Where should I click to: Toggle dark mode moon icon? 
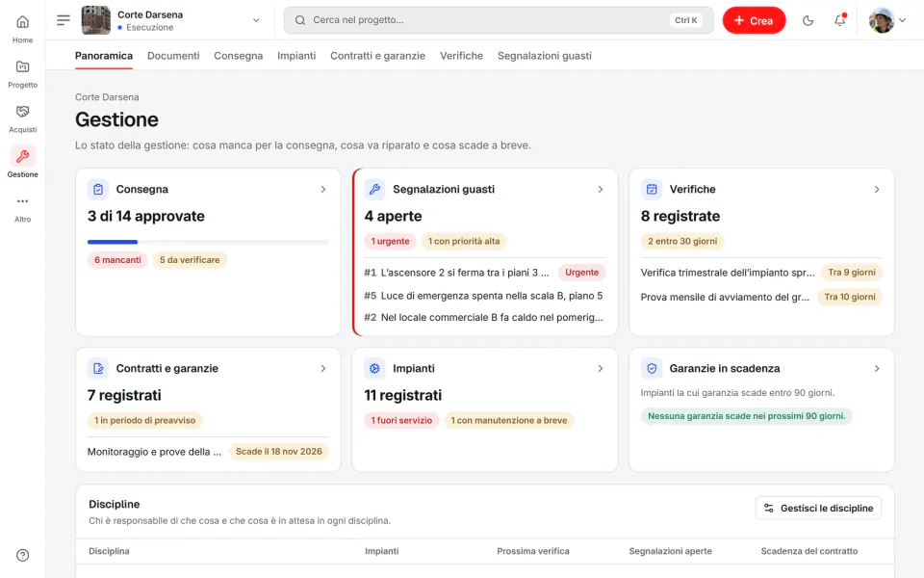(808, 20)
